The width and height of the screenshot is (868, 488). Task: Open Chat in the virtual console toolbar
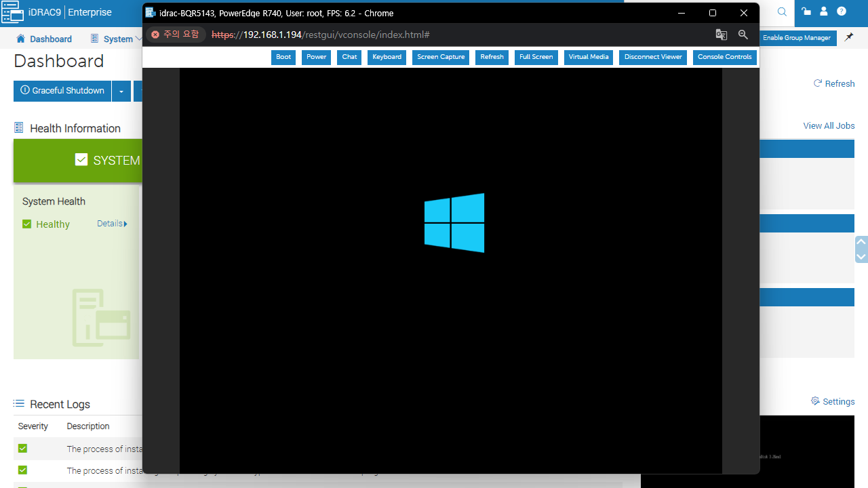(349, 57)
